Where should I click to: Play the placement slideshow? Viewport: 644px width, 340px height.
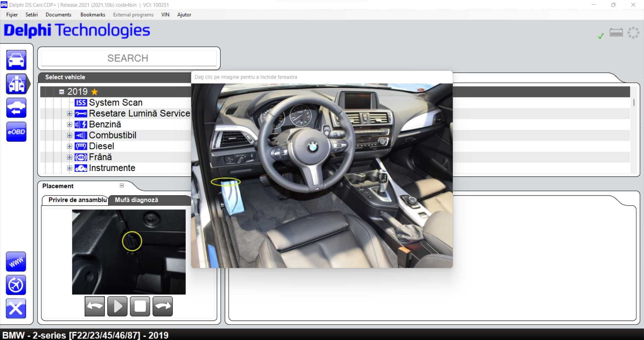(x=117, y=306)
